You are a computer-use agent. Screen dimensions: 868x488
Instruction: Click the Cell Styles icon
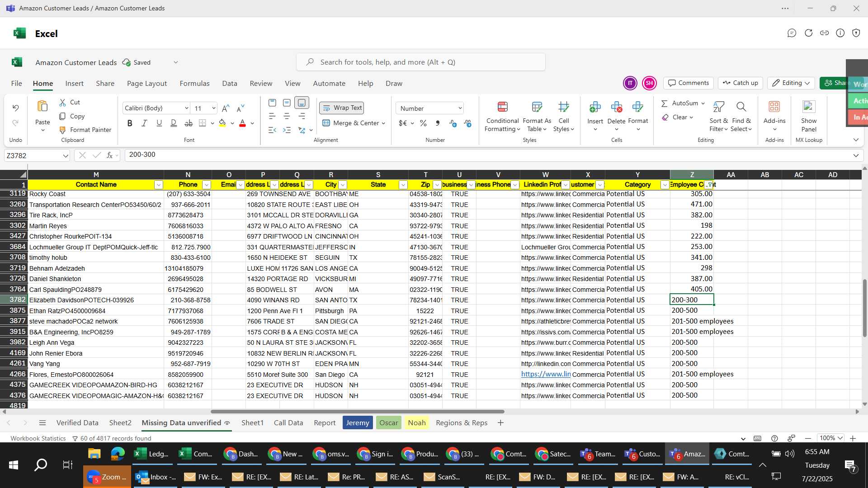563,107
